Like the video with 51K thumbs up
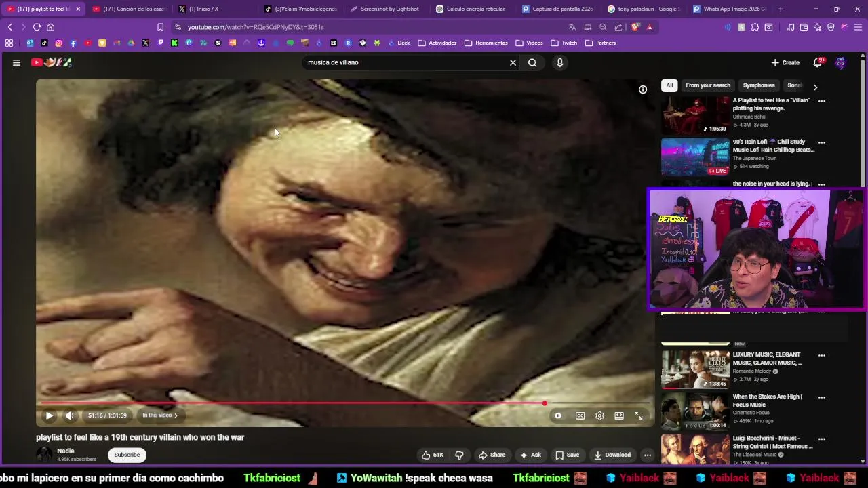This screenshot has height=488, width=868. 433,455
